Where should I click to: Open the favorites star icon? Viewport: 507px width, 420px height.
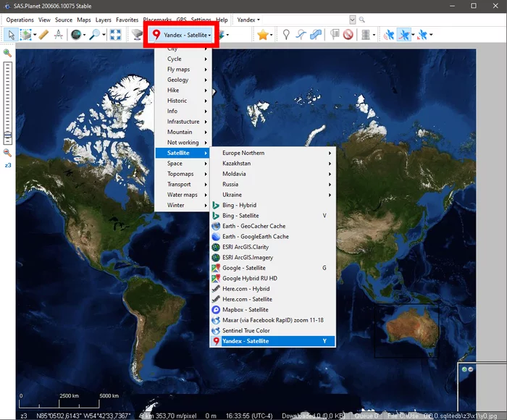click(262, 35)
